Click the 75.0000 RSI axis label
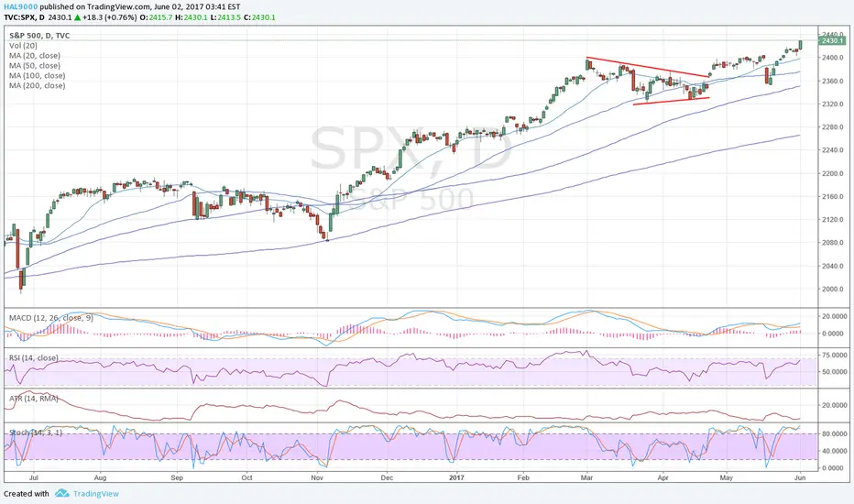Image resolution: width=854 pixels, height=504 pixels. [834, 356]
